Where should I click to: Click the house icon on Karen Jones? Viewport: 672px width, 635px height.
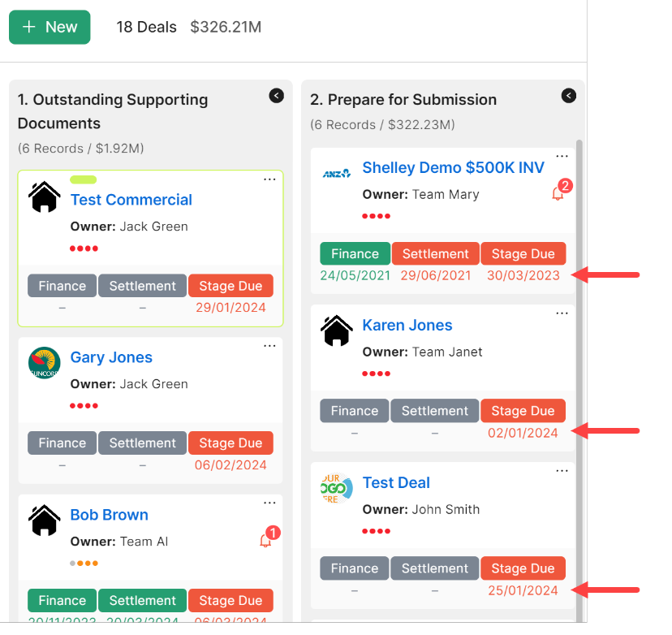tap(337, 330)
